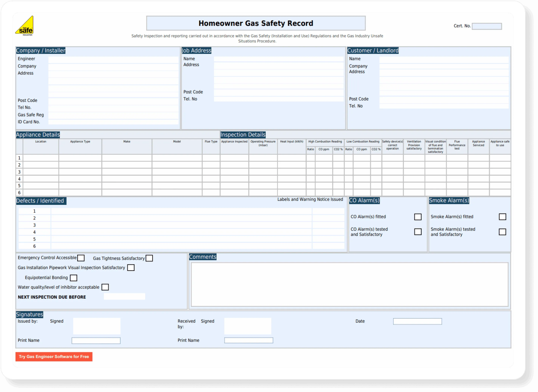
Task: Toggle Gas Installation Pipework Visual Inspection Satisfactory
Action: 131,268
